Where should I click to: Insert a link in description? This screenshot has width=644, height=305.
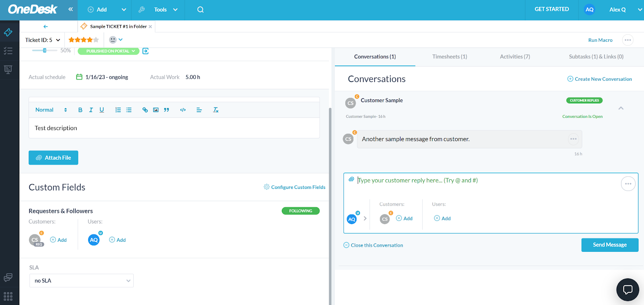tap(145, 110)
